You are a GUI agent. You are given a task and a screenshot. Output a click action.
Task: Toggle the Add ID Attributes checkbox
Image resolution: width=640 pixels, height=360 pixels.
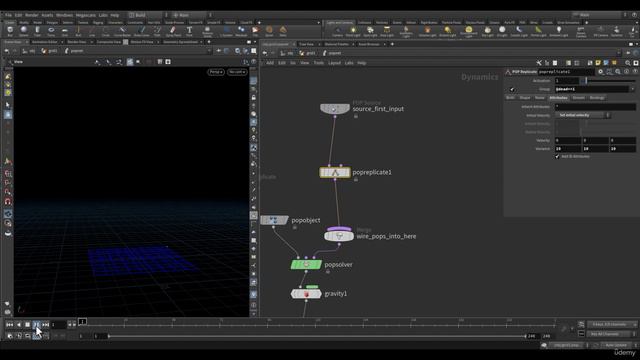point(557,156)
